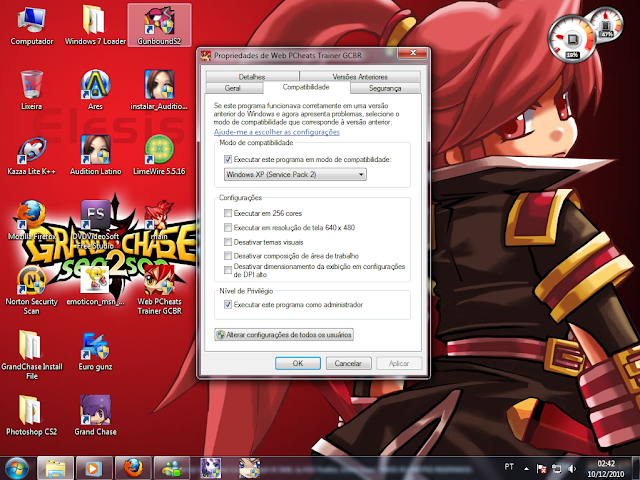Enable 640 x 480 screen resolution option
The height and width of the screenshot is (480, 640).
coord(228,227)
